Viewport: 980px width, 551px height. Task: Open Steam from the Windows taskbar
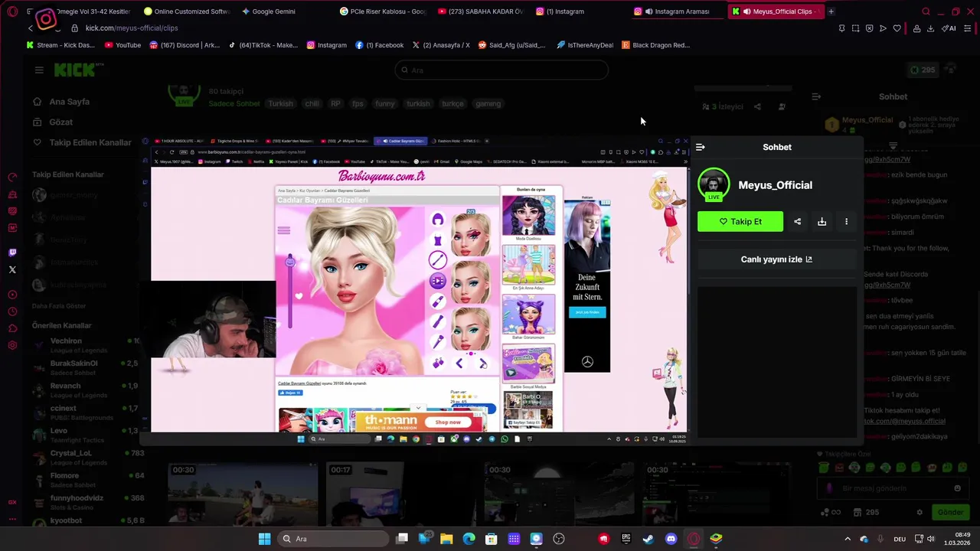[648, 539]
